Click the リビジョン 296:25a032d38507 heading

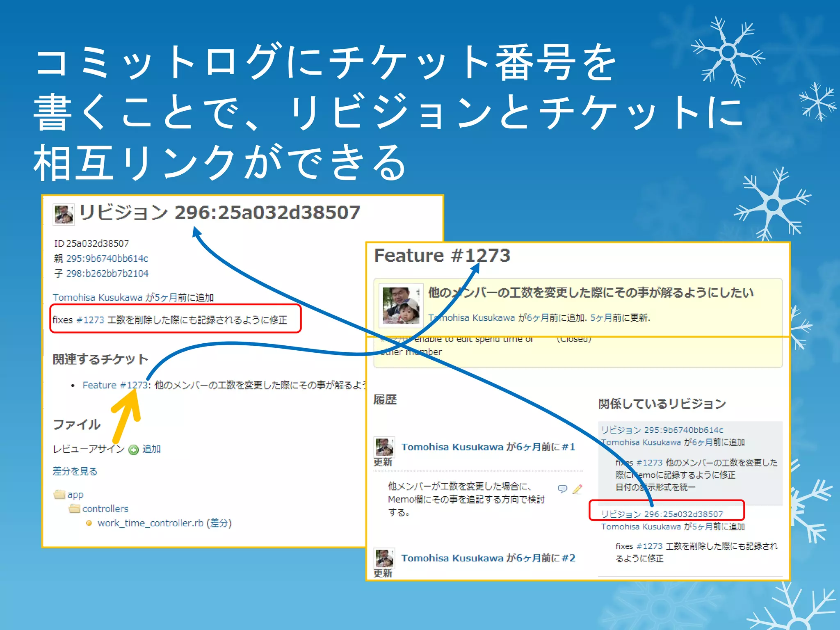[x=220, y=212]
